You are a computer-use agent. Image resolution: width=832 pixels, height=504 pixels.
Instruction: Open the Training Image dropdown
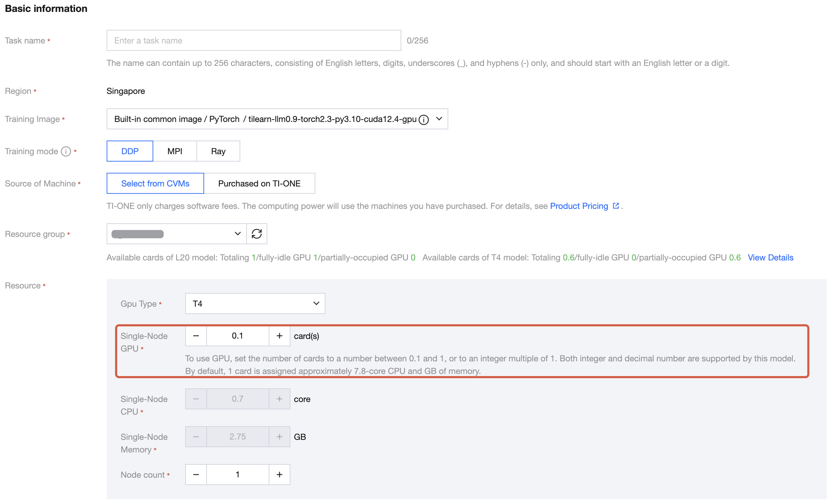pyautogui.click(x=439, y=119)
